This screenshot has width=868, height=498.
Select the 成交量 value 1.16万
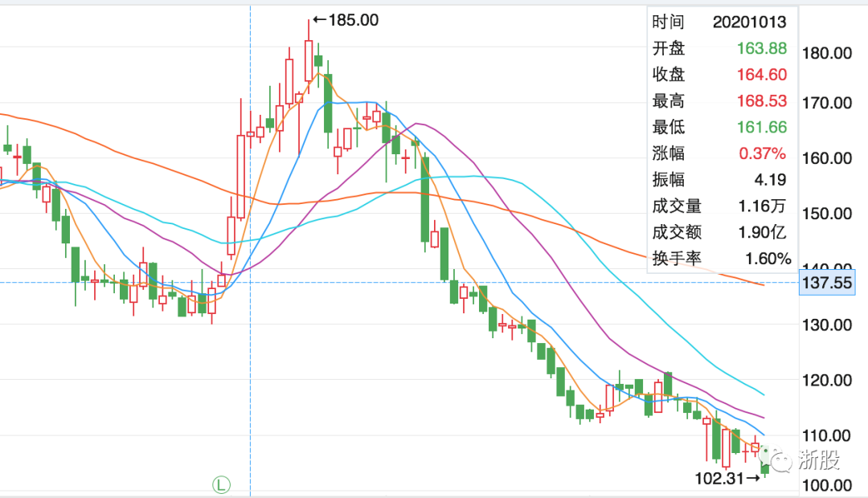pyautogui.click(x=762, y=206)
